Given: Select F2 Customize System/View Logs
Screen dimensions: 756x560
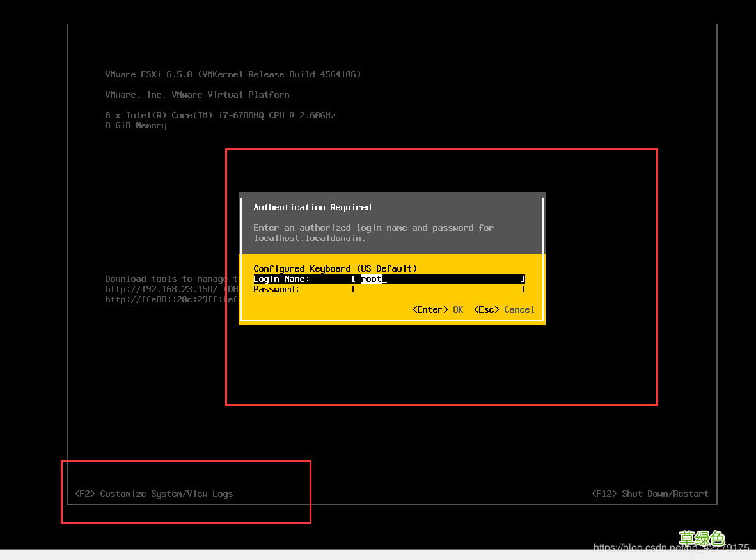Looking at the screenshot, I should (x=154, y=494).
